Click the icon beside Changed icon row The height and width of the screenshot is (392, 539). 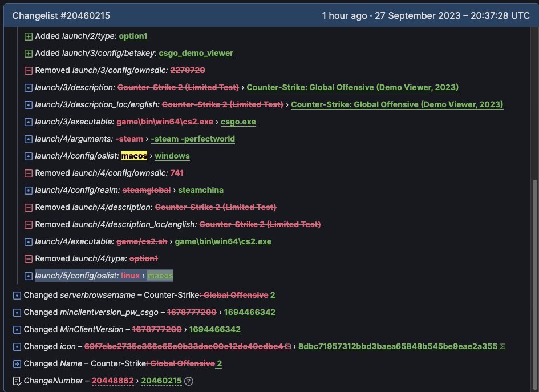(17, 347)
